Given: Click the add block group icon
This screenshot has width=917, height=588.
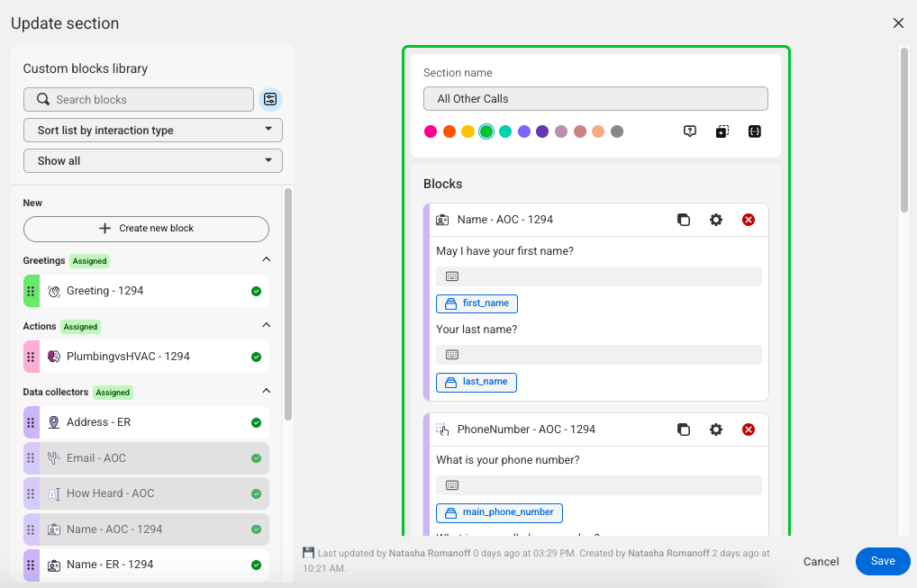Looking at the screenshot, I should tap(722, 131).
